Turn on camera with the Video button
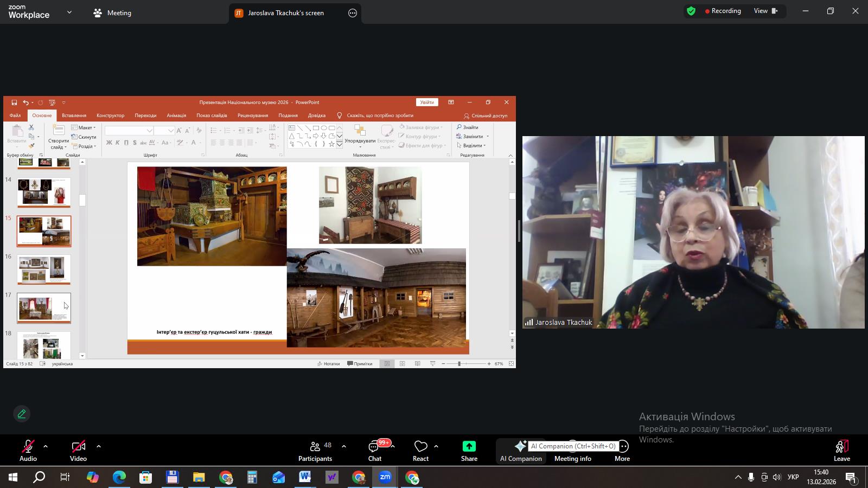The image size is (868, 488). point(78,451)
